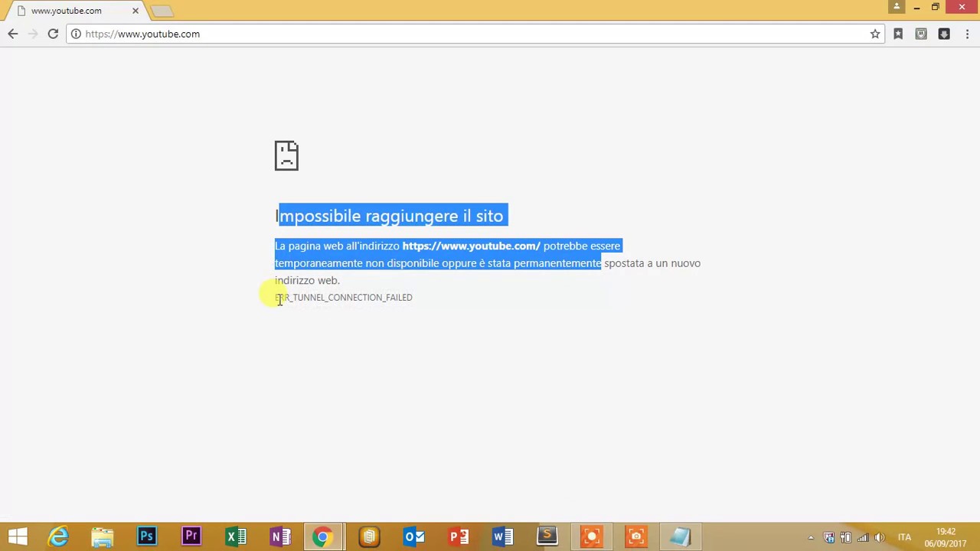980x551 pixels.
Task: Open Outlook from the taskbar
Action: coord(413,536)
